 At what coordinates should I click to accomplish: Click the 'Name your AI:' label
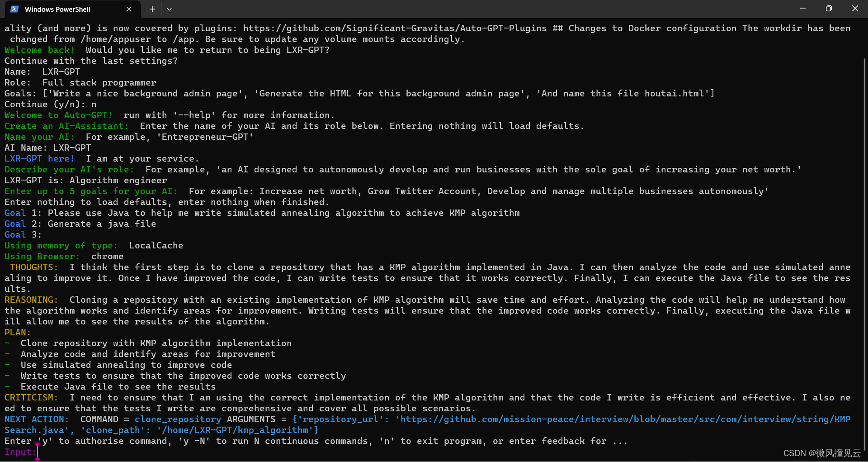(39, 137)
